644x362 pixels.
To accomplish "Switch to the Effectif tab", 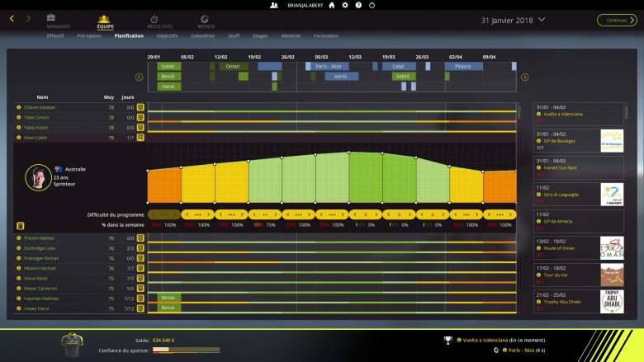I will [55, 35].
